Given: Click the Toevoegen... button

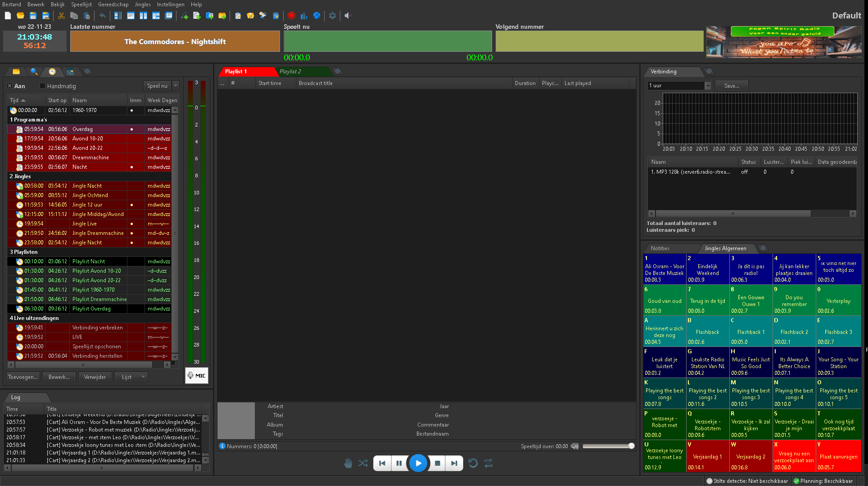Looking at the screenshot, I should click(x=23, y=377).
